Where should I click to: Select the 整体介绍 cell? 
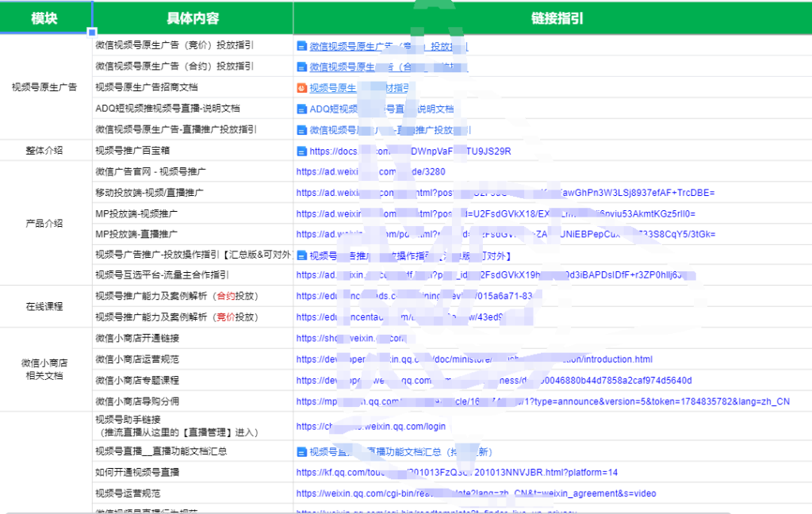click(45, 150)
